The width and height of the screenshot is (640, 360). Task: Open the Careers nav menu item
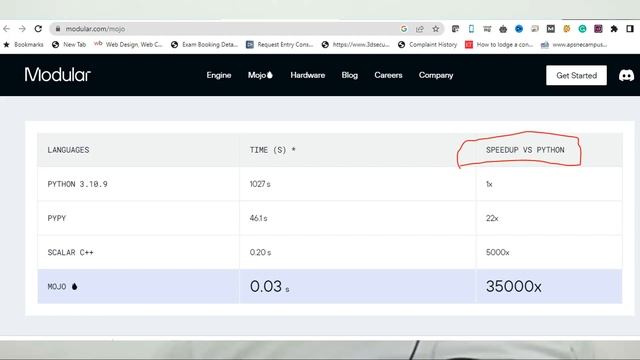[388, 75]
